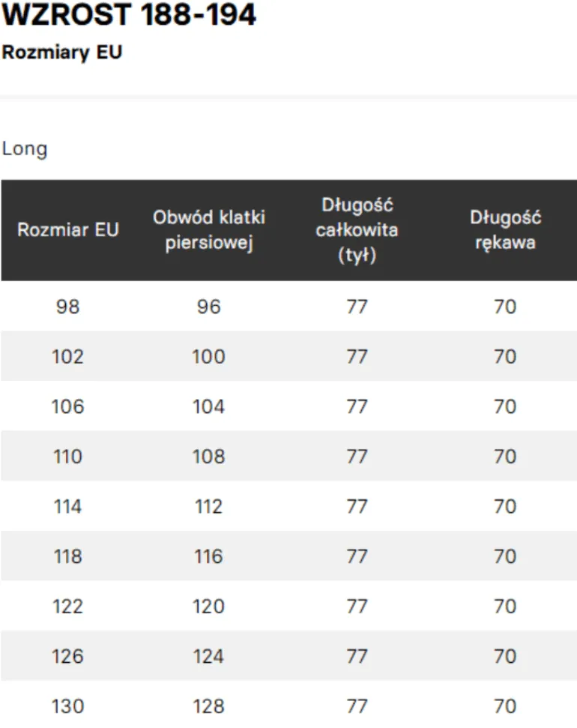The width and height of the screenshot is (577, 728).
Task: Select size 130 row cell
Action: [67, 706]
